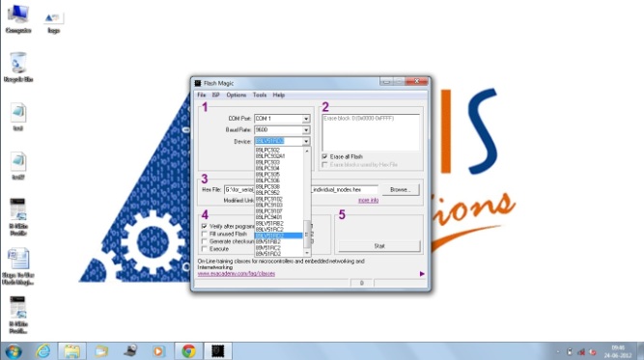Switch to Flash Magic taskbar icon

[x=217, y=351]
